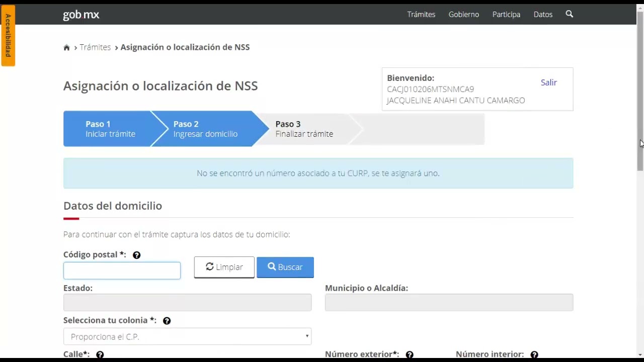The width and height of the screenshot is (644, 362).
Task: Click the disabled Estado field
Action: point(187,302)
